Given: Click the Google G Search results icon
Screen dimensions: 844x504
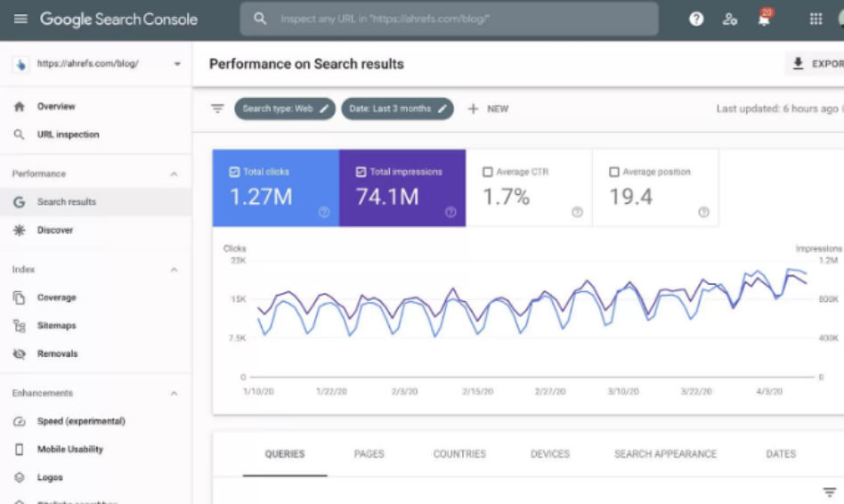Looking at the screenshot, I should (20, 202).
